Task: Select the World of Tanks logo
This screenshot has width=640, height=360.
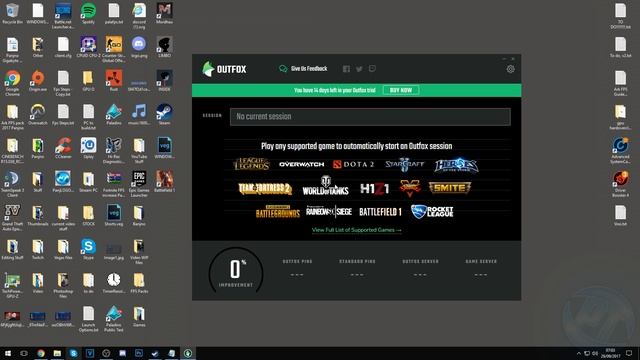Action: (325, 186)
